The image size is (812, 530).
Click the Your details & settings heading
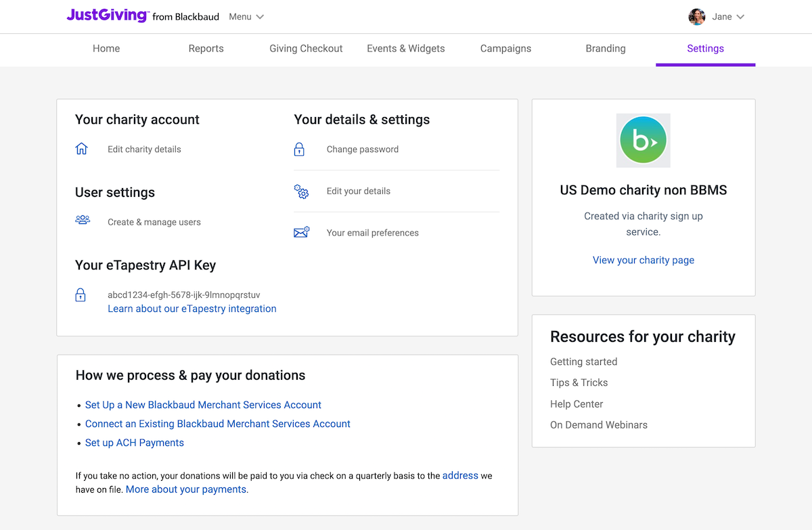tap(362, 120)
